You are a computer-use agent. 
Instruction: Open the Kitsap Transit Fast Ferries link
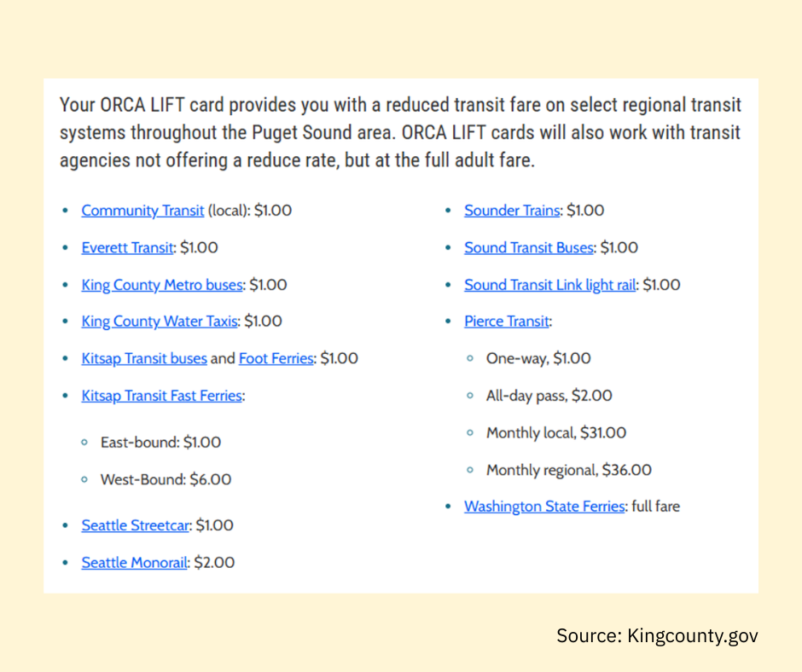click(161, 396)
